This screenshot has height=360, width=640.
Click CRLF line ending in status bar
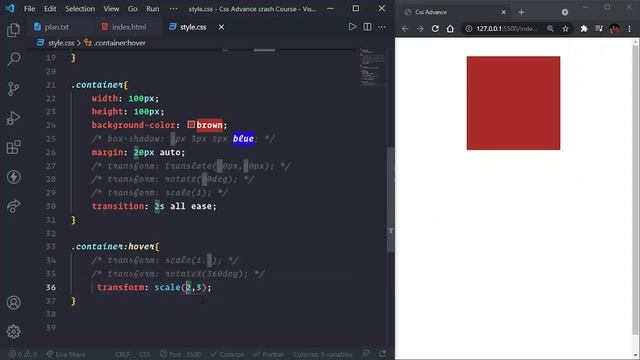point(122,354)
